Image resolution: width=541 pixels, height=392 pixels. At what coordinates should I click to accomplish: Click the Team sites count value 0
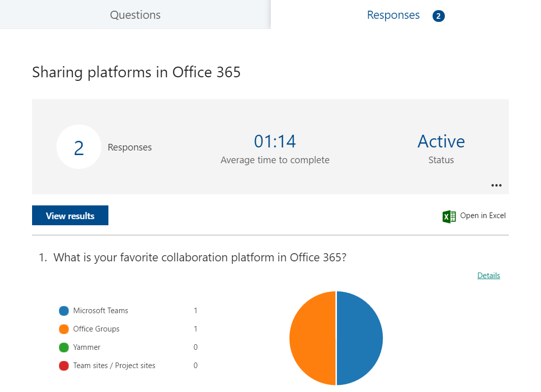point(195,366)
